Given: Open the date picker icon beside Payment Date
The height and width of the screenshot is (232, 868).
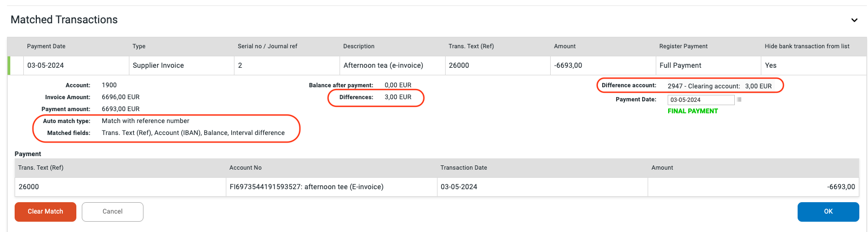Looking at the screenshot, I should [739, 100].
